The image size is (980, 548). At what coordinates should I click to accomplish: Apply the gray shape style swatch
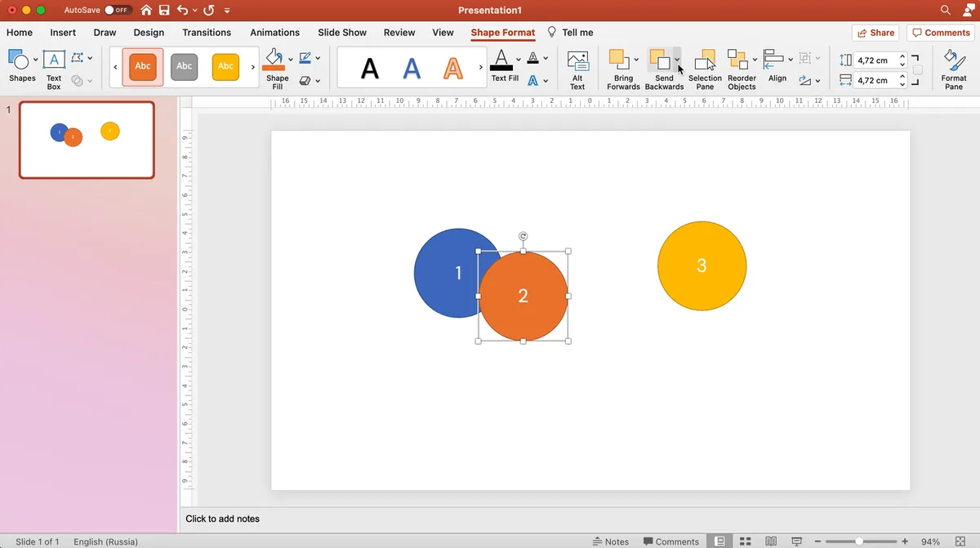[185, 67]
